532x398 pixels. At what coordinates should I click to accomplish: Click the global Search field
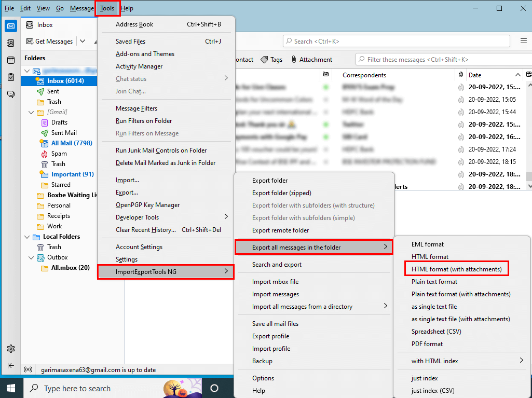click(x=397, y=42)
